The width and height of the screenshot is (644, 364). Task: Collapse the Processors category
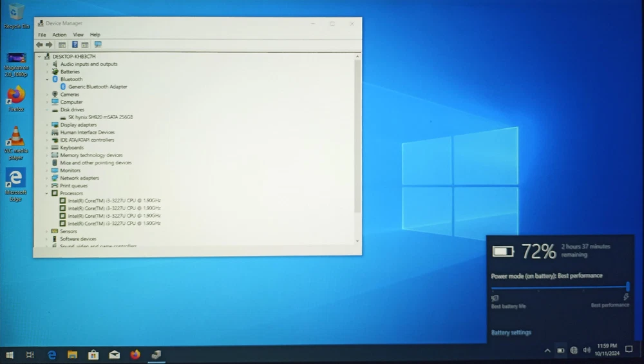click(x=47, y=193)
